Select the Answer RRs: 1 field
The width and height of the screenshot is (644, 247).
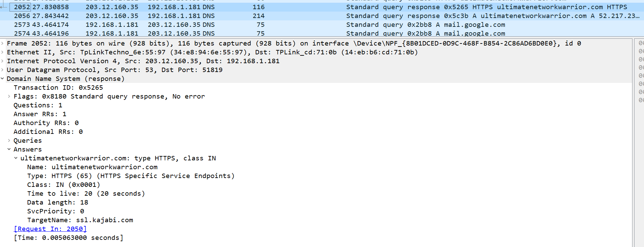point(40,114)
